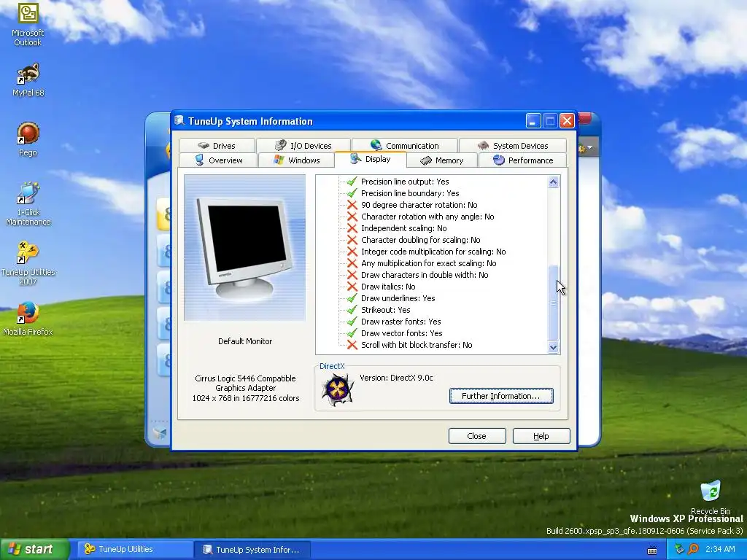Click the Further Information button
The image size is (747, 560).
pos(501,396)
